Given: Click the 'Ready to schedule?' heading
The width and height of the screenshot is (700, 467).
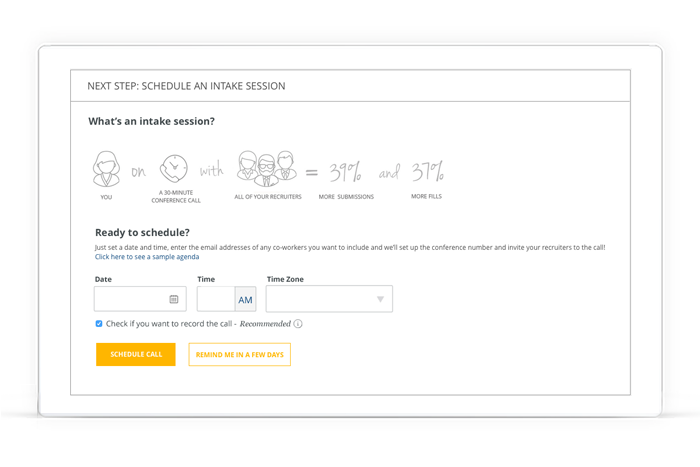Looking at the screenshot, I should click(142, 233).
